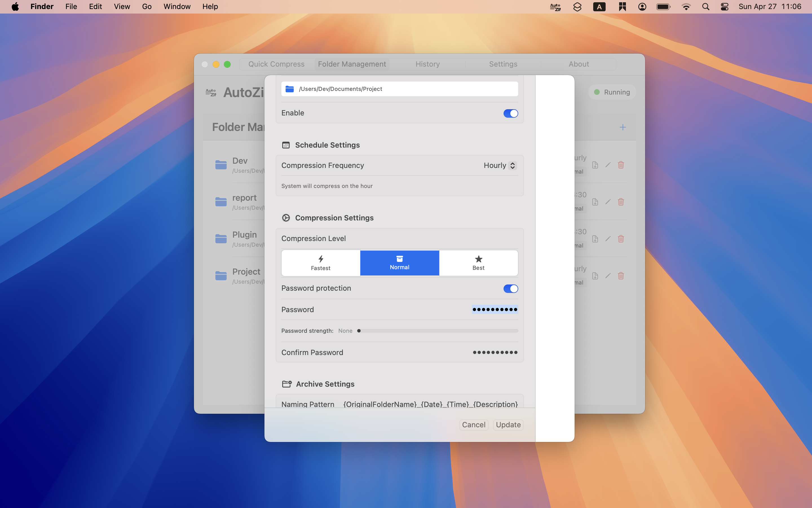Open the File menu
Screen dimensions: 812x508
[x=71, y=7]
